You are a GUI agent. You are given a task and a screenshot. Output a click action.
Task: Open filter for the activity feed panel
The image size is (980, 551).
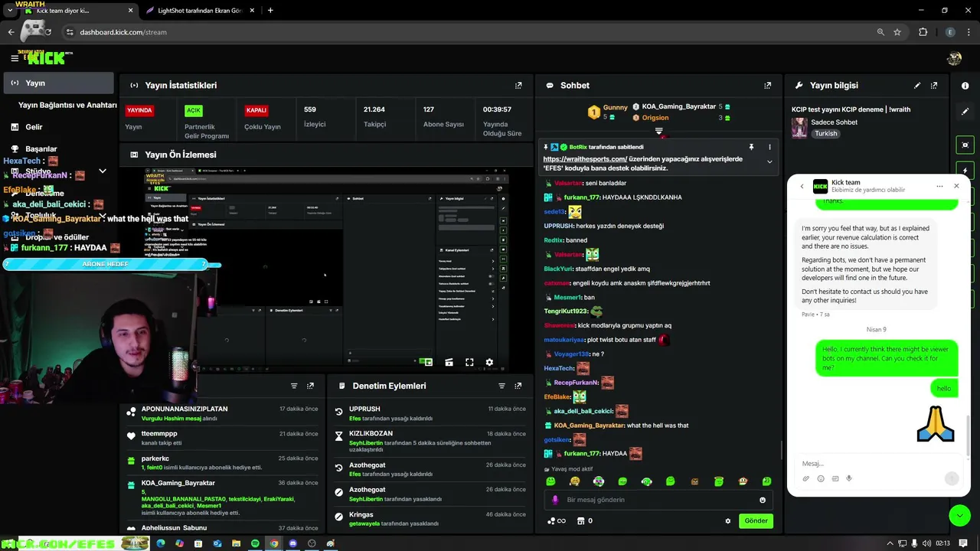[293, 386]
